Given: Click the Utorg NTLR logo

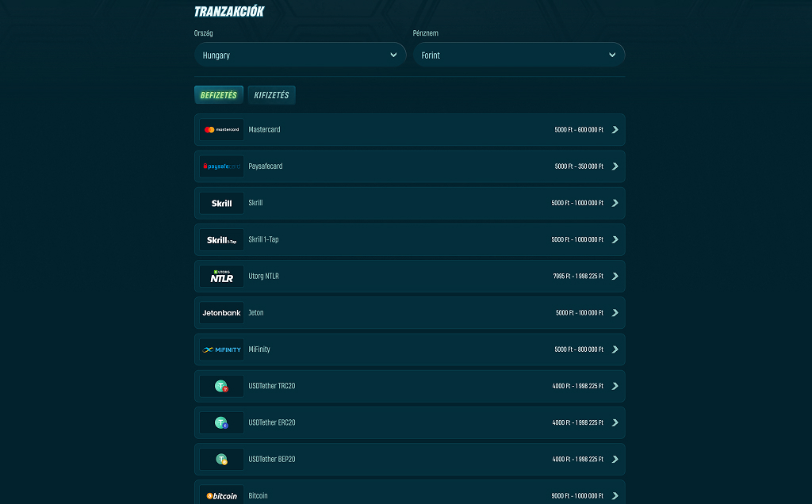Looking at the screenshot, I should coord(222,277).
